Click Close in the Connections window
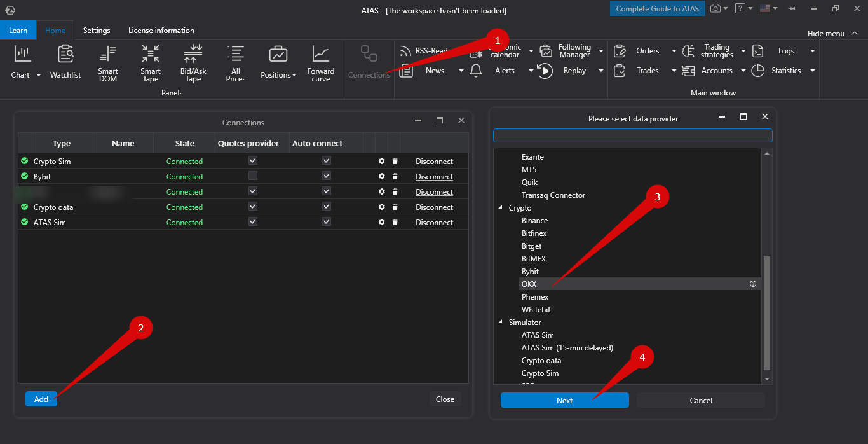This screenshot has width=868, height=444. pyautogui.click(x=445, y=399)
